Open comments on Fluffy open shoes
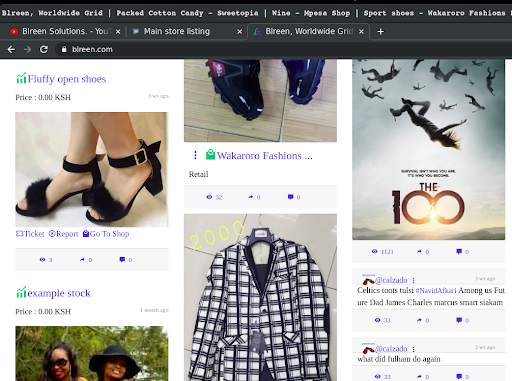 pos(122,260)
